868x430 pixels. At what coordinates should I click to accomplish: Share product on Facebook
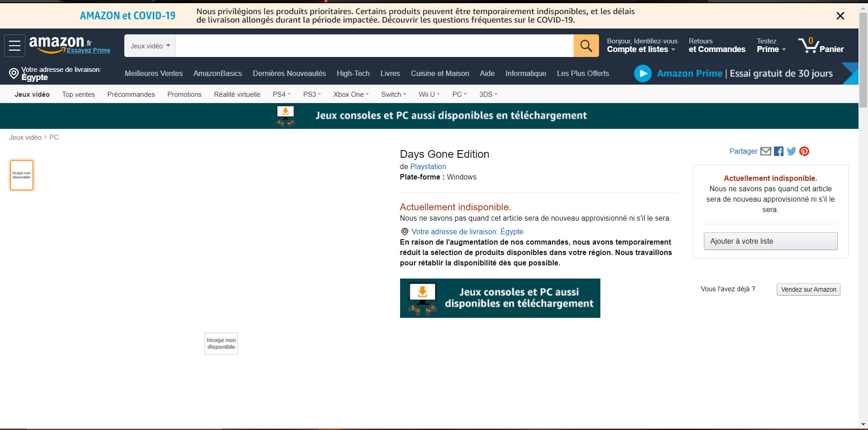pos(778,151)
